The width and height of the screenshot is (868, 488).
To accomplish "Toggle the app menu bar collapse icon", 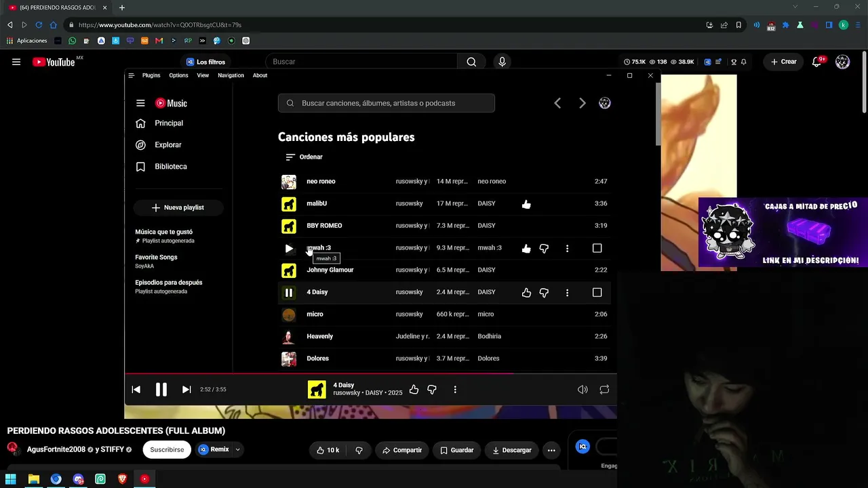I will pyautogui.click(x=131, y=75).
